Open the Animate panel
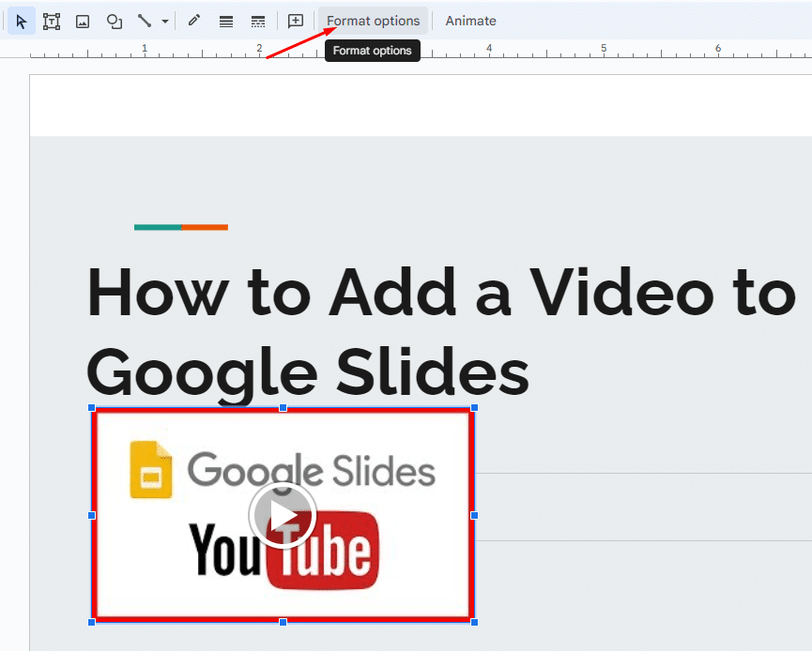The height and width of the screenshot is (651, 812). click(470, 21)
